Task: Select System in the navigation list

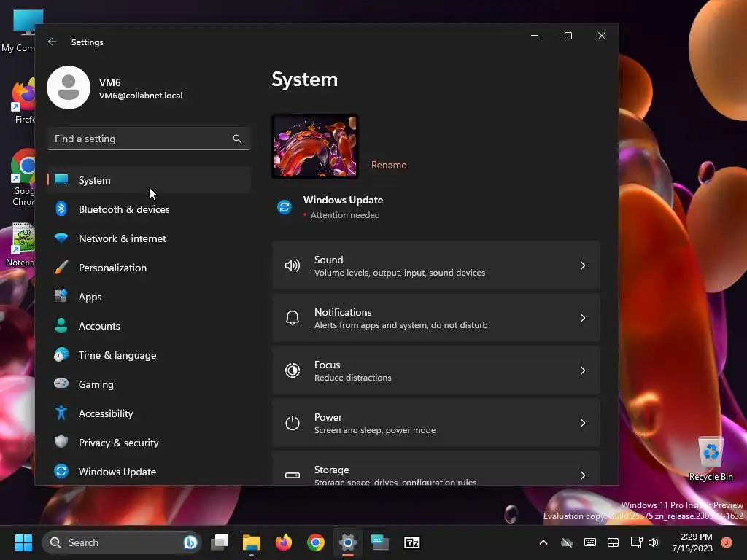Action: (149, 180)
